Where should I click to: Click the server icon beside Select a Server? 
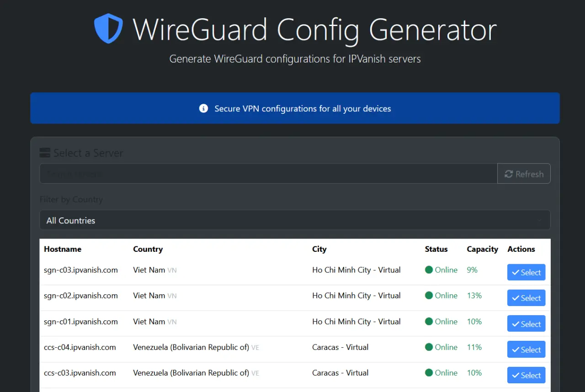pyautogui.click(x=44, y=153)
